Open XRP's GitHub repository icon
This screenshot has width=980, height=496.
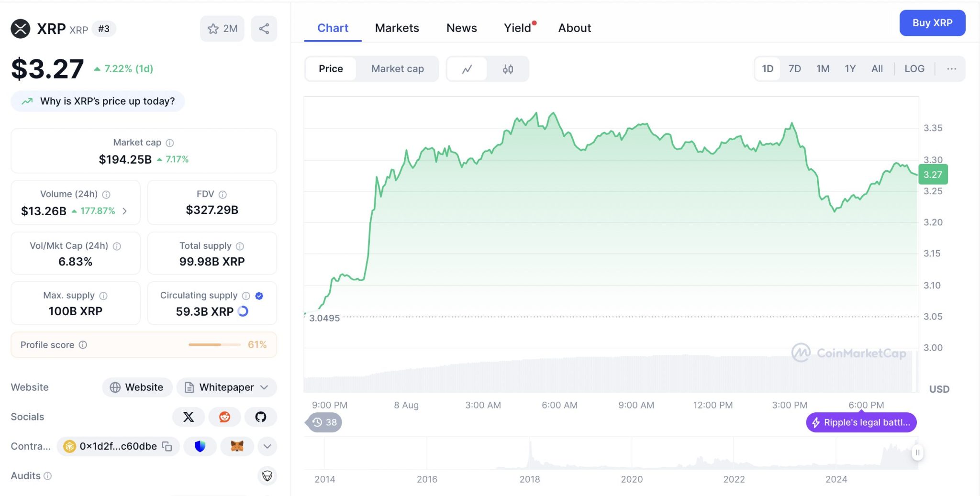pyautogui.click(x=261, y=417)
